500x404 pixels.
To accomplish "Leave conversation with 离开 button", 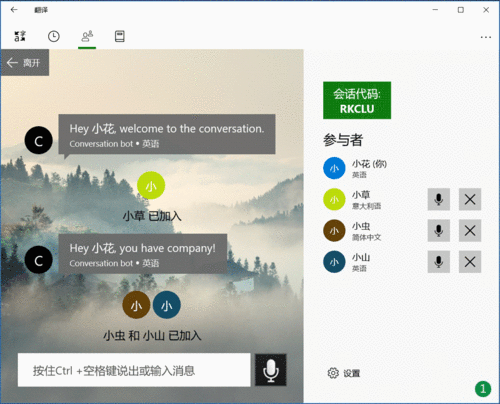I will pos(25,63).
